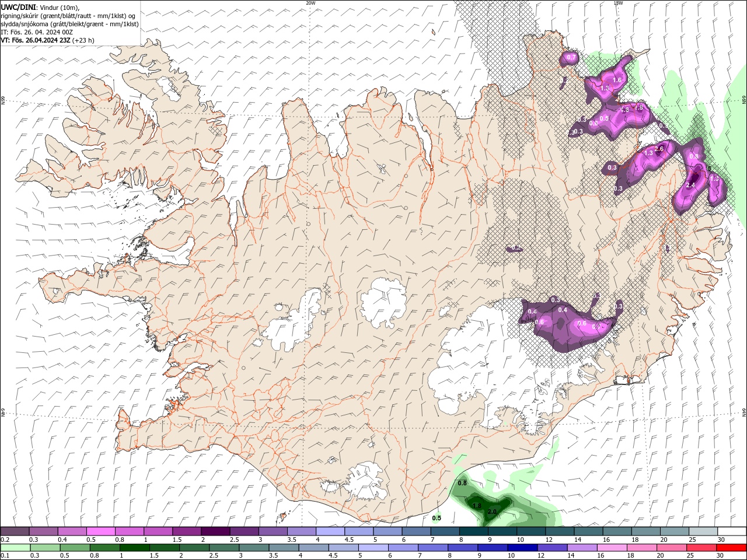Click the '66N' latitude label on right edge

(x=744, y=100)
